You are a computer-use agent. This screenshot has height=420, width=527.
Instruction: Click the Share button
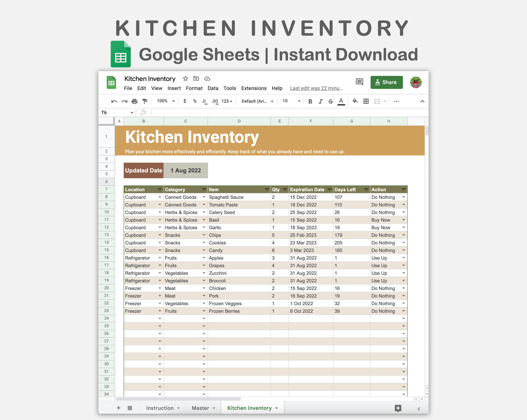click(x=386, y=82)
